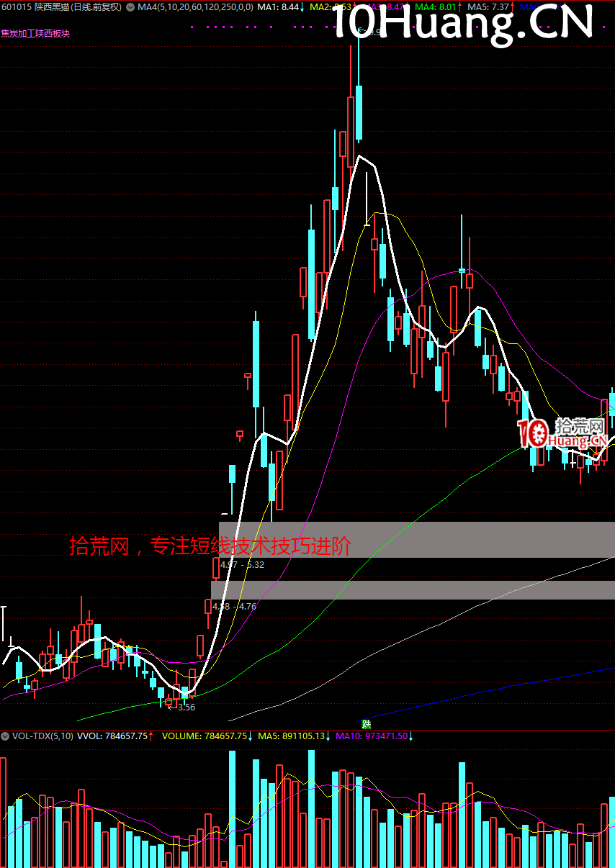Click the 陕西板块 sector label

tap(52, 33)
